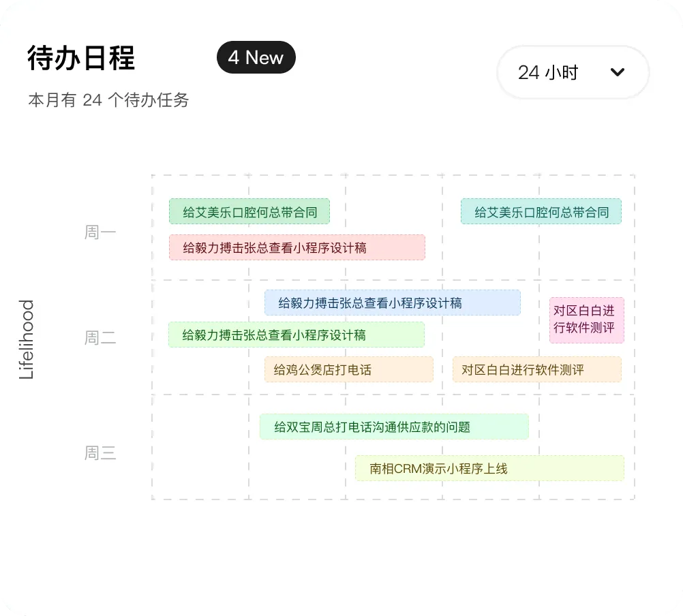Select orange single-line task 对区白白进行软件测评
The width and height of the screenshot is (683, 616).
536,370
